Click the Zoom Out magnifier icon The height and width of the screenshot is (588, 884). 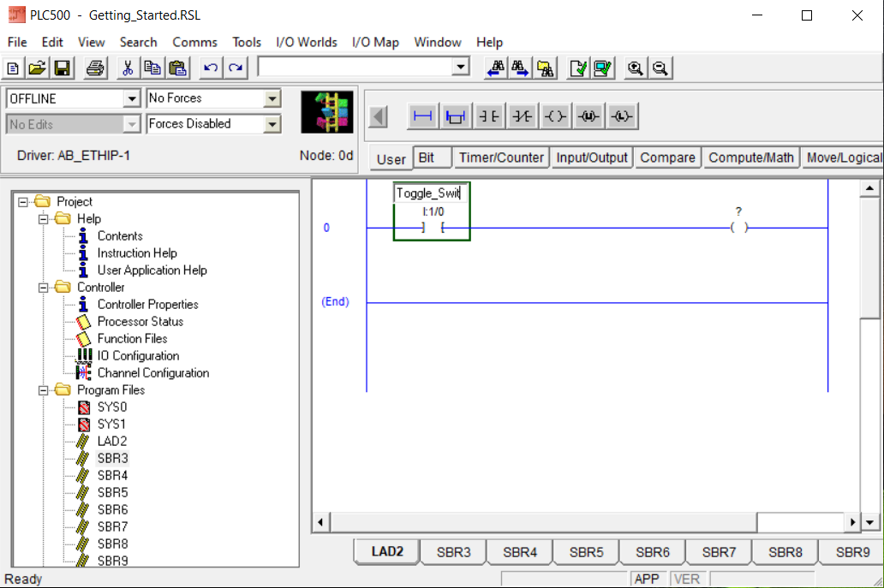click(x=660, y=68)
